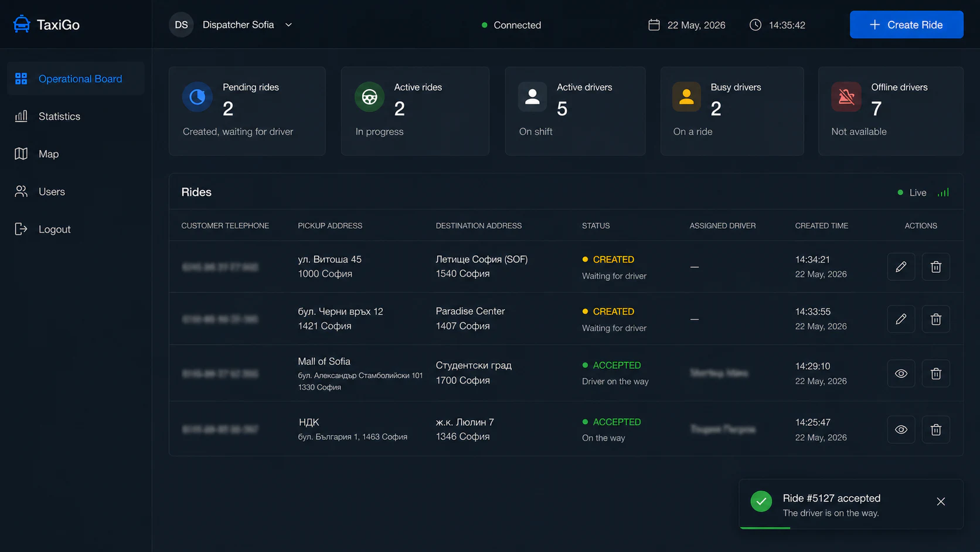Close the Ride #5127 accepted notification

pyautogui.click(x=941, y=502)
